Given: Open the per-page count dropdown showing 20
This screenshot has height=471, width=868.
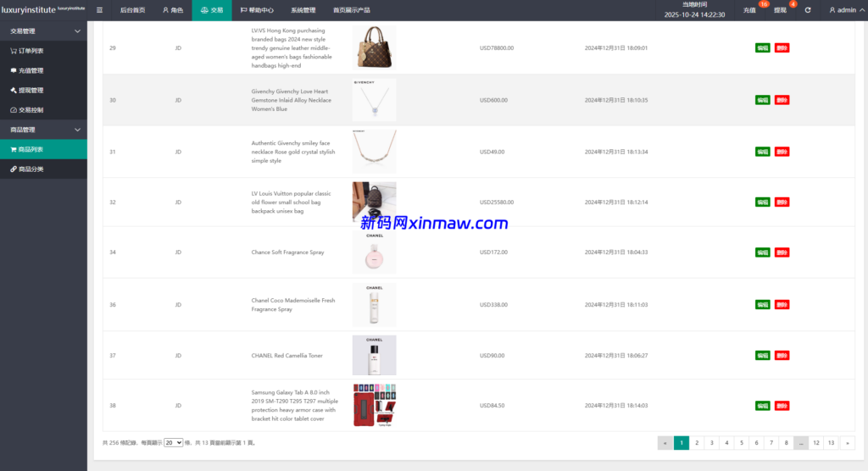Looking at the screenshot, I should click(173, 442).
